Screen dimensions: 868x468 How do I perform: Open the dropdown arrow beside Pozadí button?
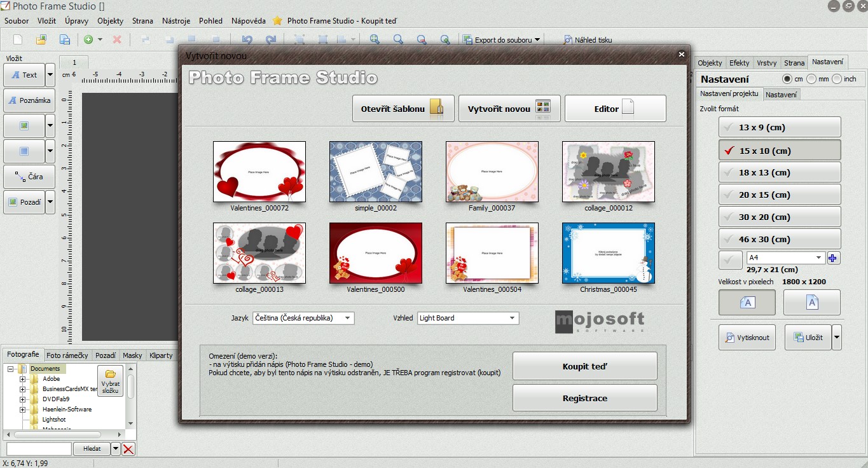coord(50,202)
